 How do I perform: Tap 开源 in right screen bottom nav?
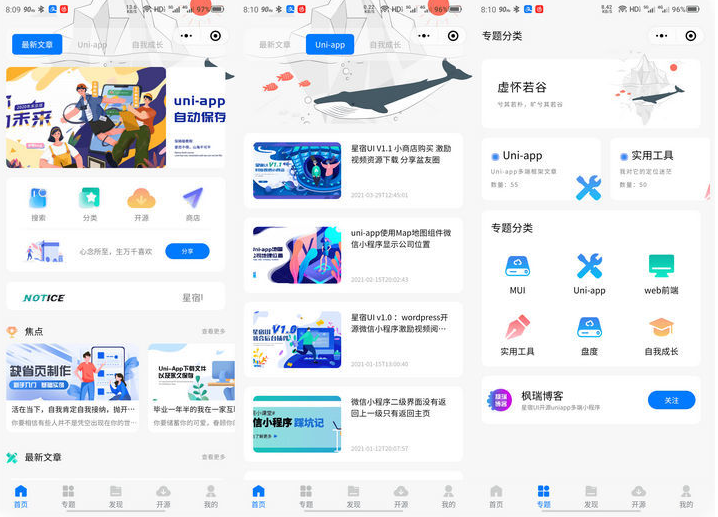638,496
